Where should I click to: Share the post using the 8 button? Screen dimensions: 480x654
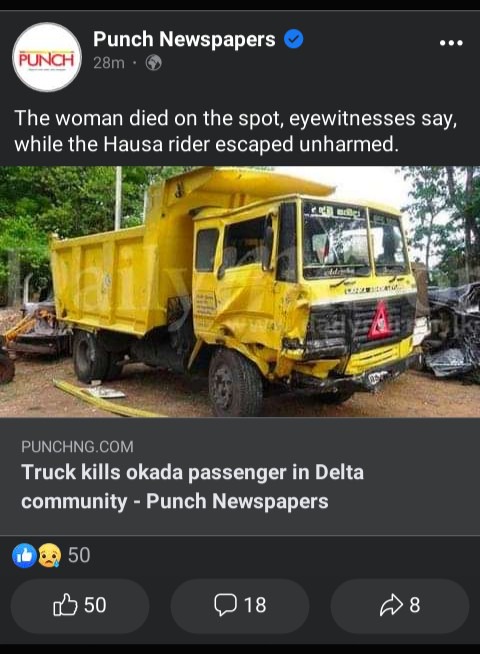pos(400,606)
